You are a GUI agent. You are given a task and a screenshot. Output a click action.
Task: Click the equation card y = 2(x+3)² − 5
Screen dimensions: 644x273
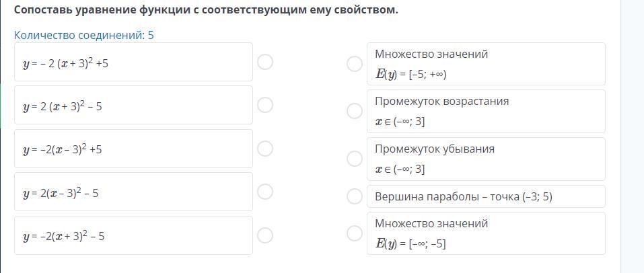pos(133,106)
